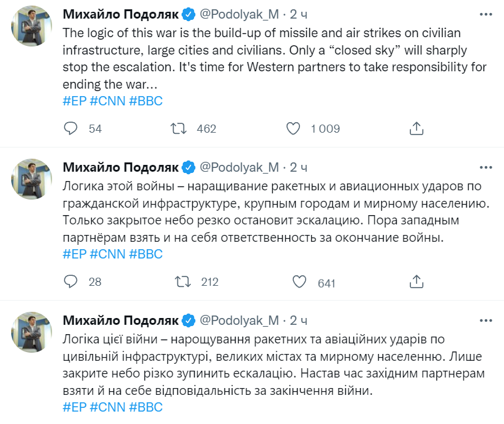
Task: Retweet the tweet with 212 retweets
Action: [x=182, y=282]
